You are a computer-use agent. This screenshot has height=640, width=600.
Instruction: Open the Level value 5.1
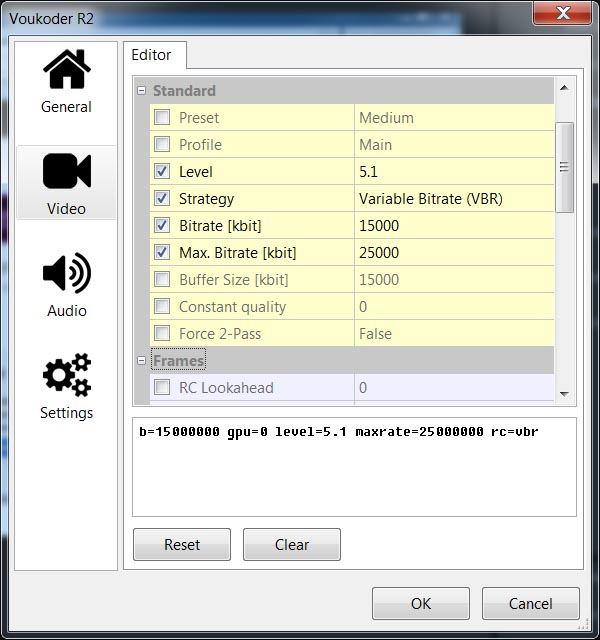[x=454, y=171]
